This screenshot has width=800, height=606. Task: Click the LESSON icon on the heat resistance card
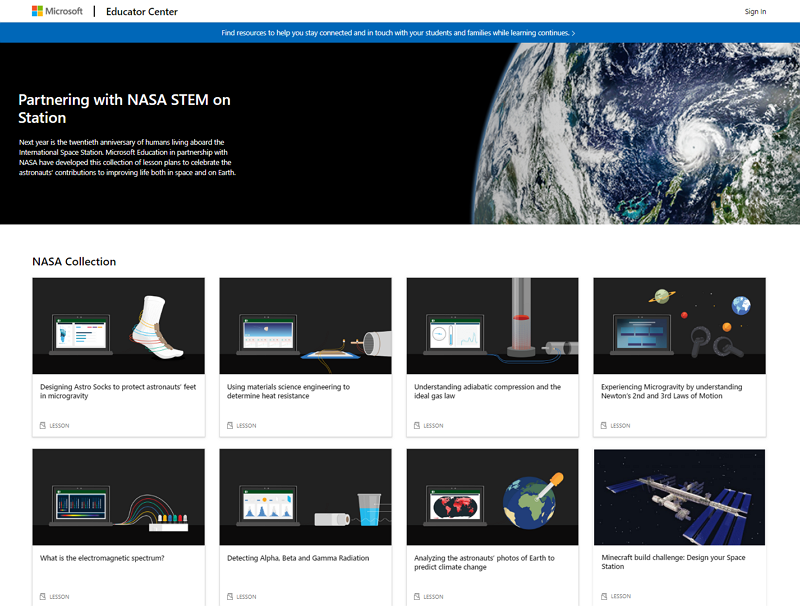click(x=229, y=424)
